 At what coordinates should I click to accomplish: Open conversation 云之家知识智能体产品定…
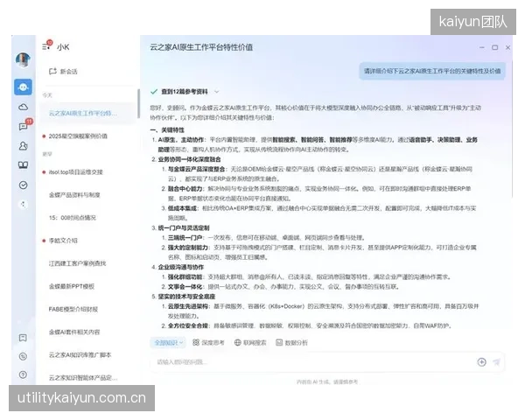coord(83,378)
